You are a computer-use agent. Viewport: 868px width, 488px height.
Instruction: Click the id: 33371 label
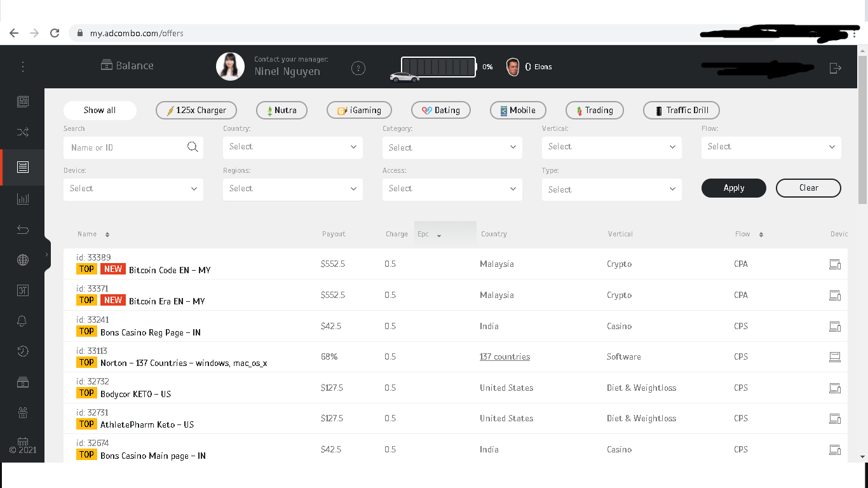pyautogui.click(x=93, y=288)
